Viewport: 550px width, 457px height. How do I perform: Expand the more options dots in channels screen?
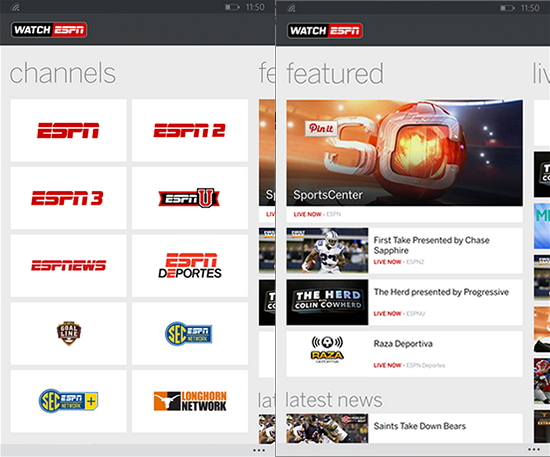point(259,450)
